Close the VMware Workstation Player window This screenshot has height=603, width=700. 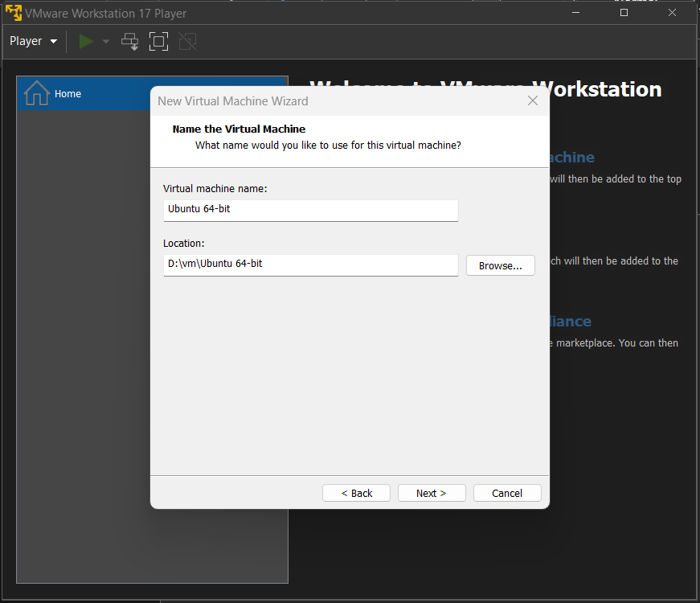point(673,13)
